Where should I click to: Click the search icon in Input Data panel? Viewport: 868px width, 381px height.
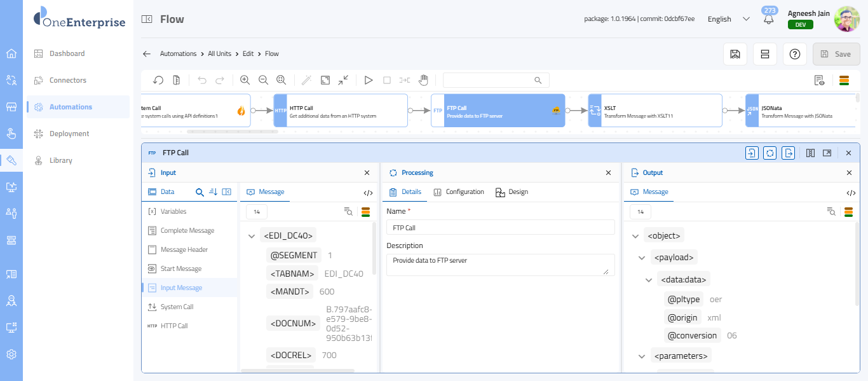click(x=200, y=192)
